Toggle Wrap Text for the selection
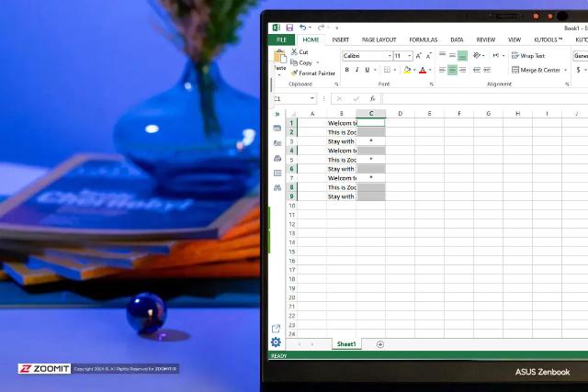The height and width of the screenshot is (392, 588). pos(528,56)
